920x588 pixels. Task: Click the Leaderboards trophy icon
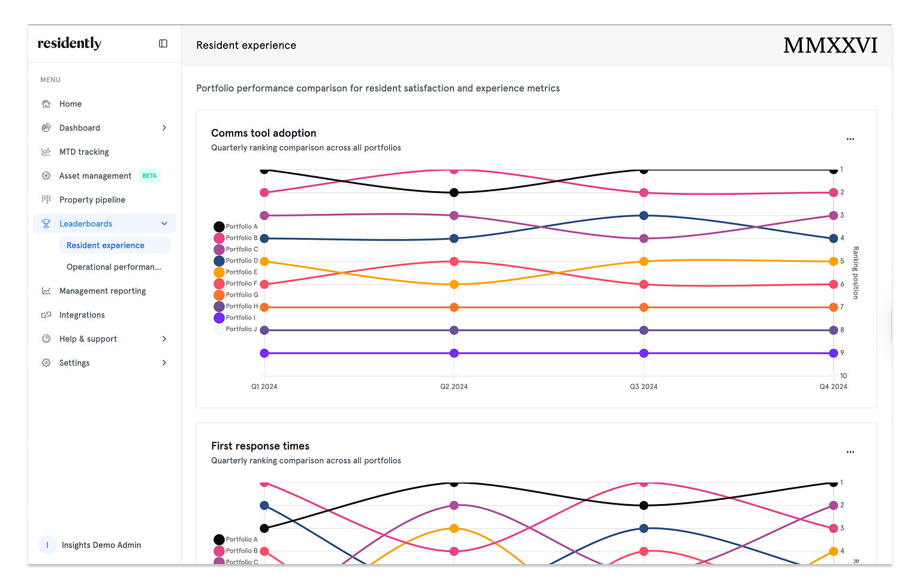pyautogui.click(x=46, y=224)
